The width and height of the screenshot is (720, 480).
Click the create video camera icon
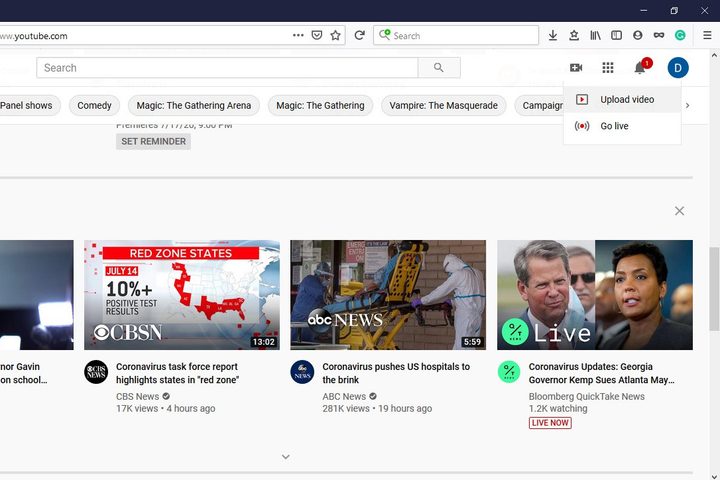576,68
